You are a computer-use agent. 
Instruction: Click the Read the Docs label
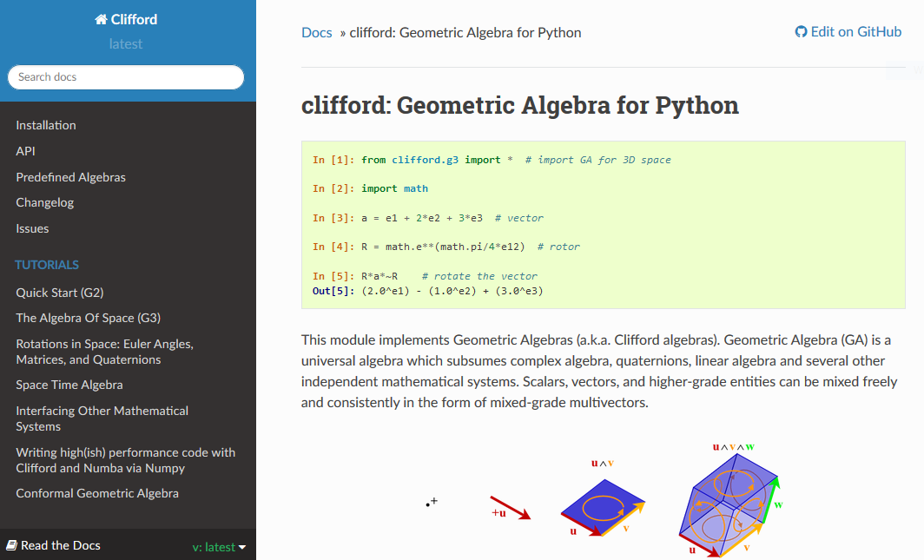60,545
